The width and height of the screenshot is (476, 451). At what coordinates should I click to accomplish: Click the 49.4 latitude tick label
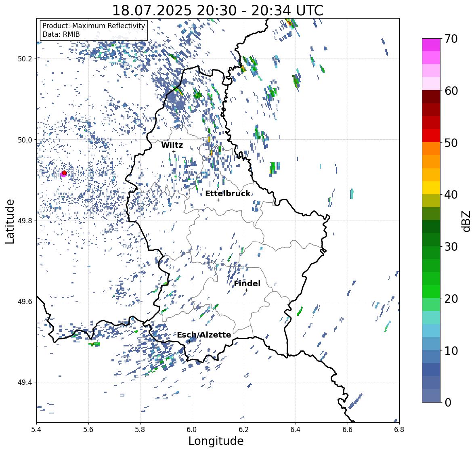click(25, 382)
